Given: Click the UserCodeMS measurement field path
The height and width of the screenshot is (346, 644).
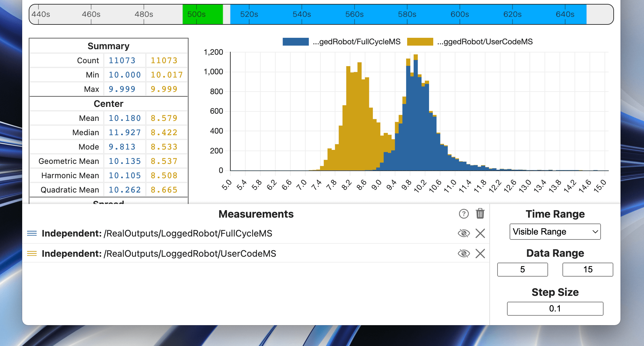Looking at the screenshot, I should click(190, 253).
